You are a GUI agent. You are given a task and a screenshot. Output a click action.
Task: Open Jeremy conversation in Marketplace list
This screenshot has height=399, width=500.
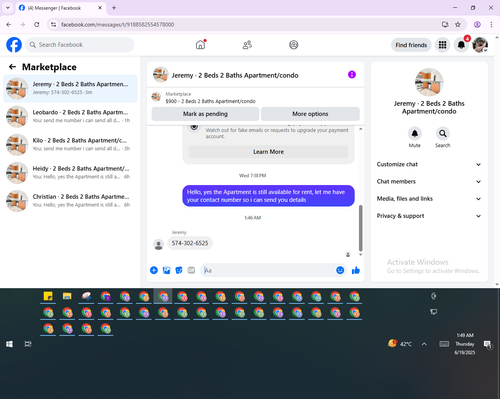pos(70,89)
